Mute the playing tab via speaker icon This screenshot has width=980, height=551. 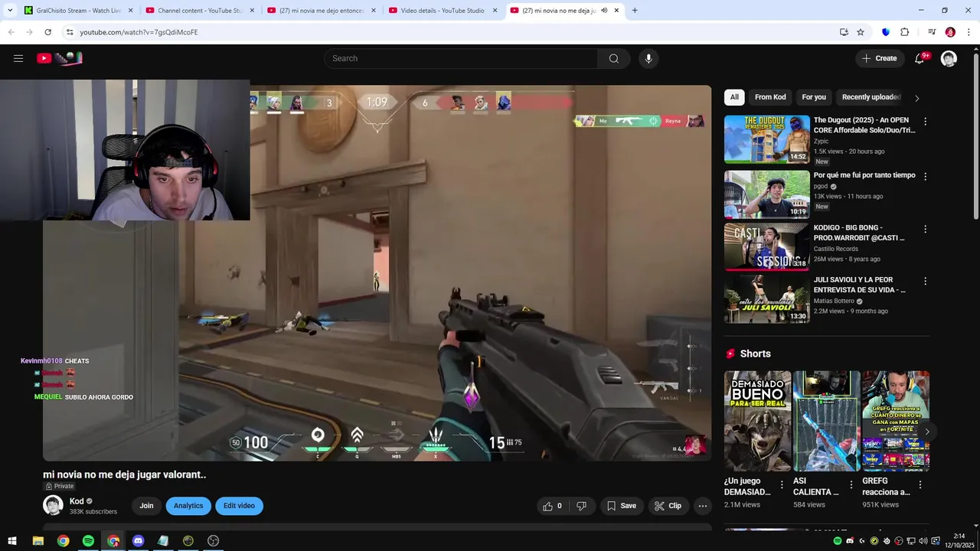(603, 11)
